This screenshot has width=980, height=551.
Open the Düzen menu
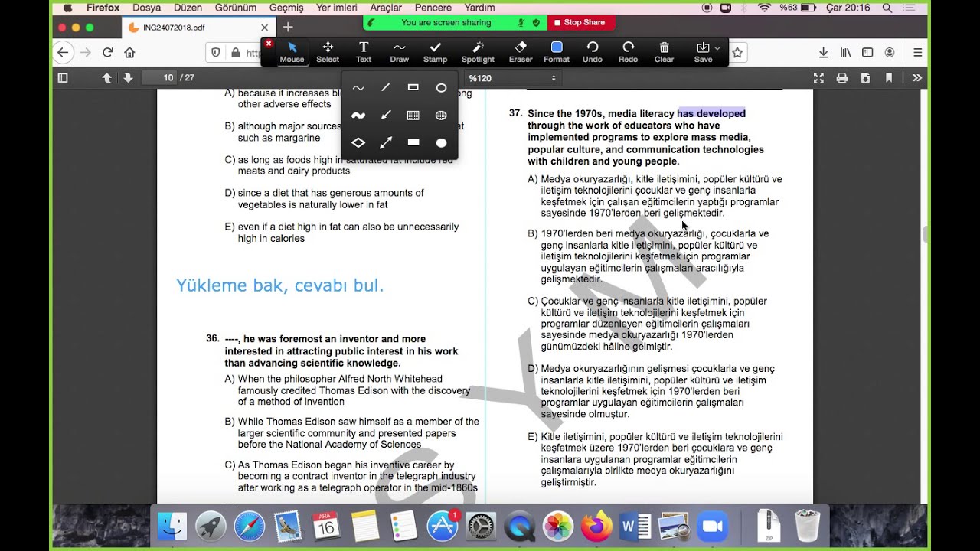pyautogui.click(x=188, y=8)
